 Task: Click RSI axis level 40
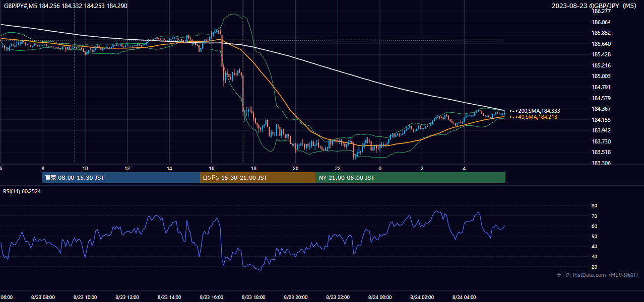tap(594, 246)
